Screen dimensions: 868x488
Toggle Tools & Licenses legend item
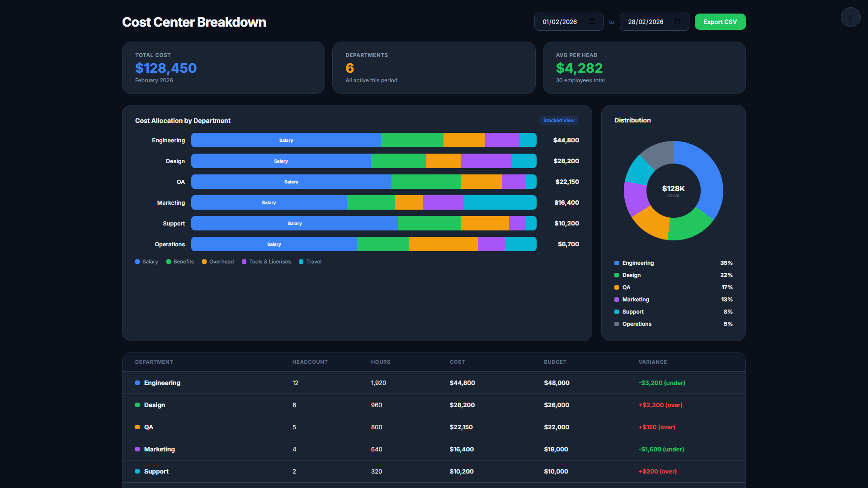tap(266, 262)
